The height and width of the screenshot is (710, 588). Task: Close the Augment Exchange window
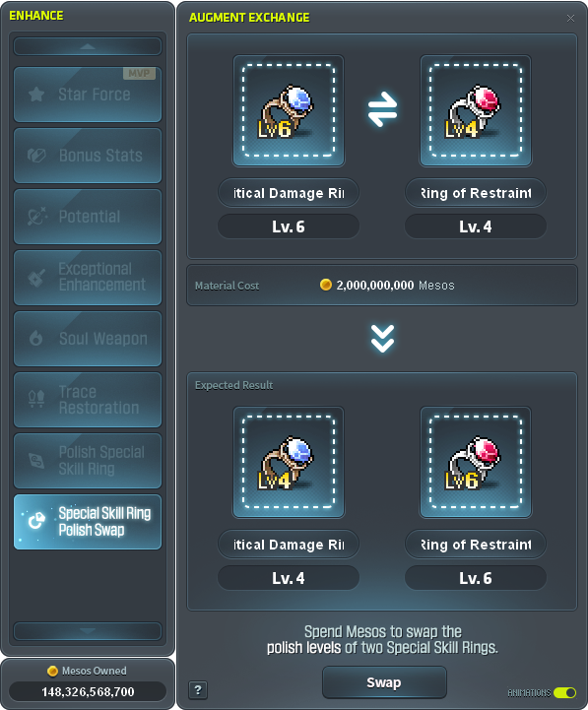click(x=570, y=18)
